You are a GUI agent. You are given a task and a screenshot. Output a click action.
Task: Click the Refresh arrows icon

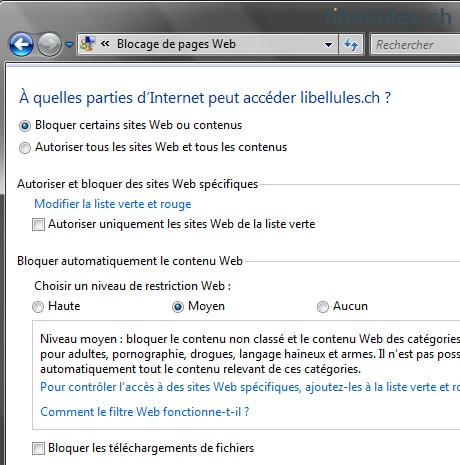(x=351, y=44)
